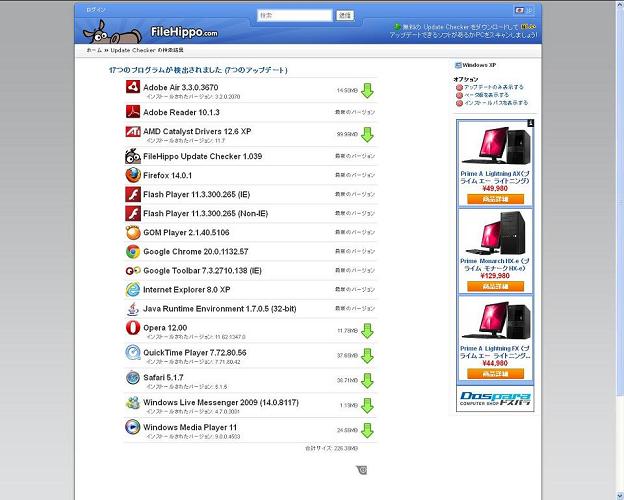The height and width of the screenshot is (500, 624).
Task: Click orange details button under ¥49,980
Action: 495,199
